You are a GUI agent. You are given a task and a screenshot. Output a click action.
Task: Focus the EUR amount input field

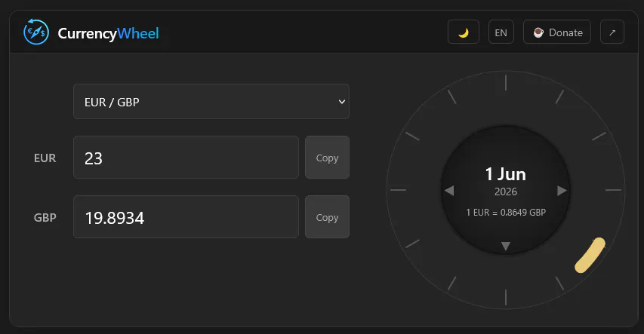[x=186, y=157]
